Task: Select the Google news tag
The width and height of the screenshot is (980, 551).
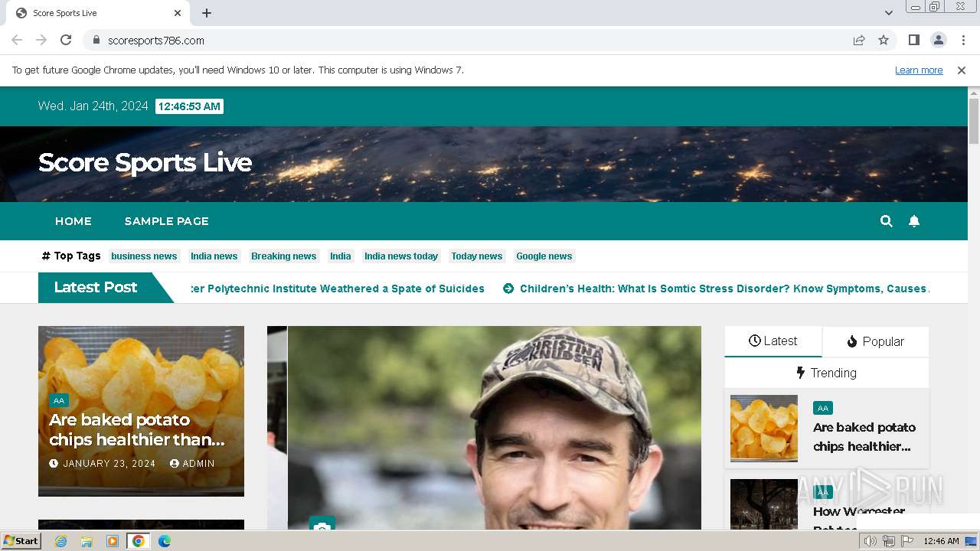Action: [544, 256]
